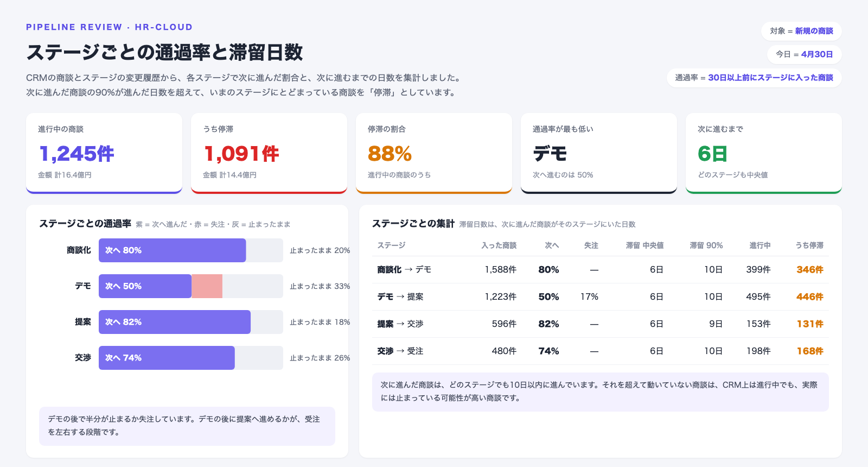This screenshot has width=868, height=467.
Task: Click the orange 446件 stalled value
Action: point(810,297)
